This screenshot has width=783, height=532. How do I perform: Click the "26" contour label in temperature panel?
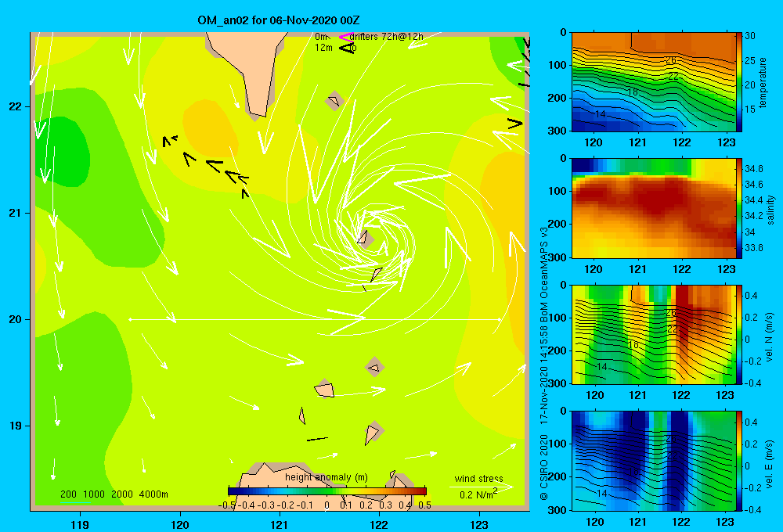coord(671,60)
